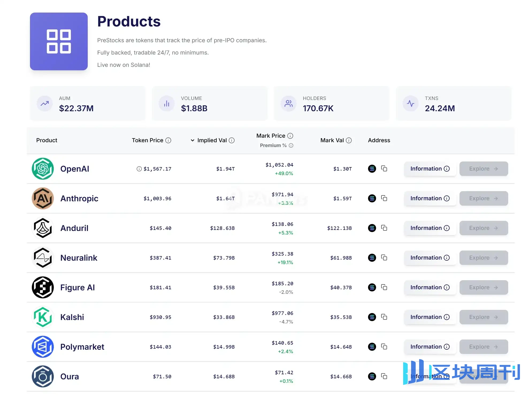Copy the Anthropic token address

[384, 198]
